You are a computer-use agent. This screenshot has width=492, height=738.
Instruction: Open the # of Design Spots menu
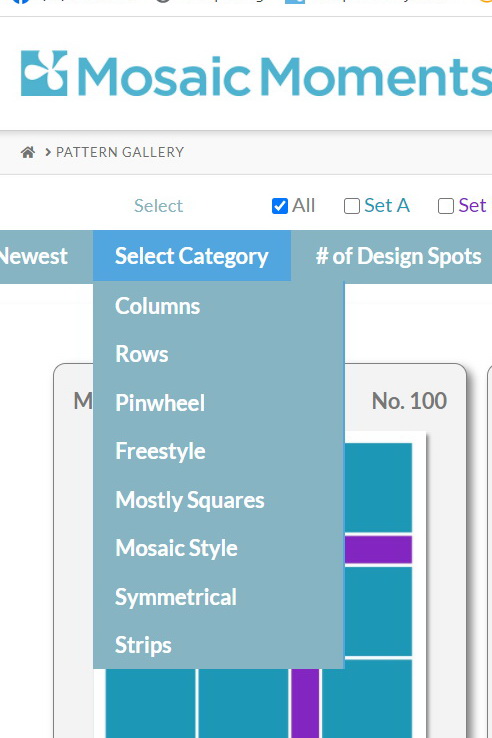[x=398, y=257]
